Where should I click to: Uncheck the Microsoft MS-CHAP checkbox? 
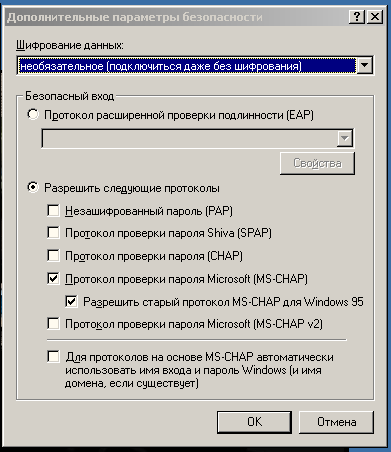tap(53, 278)
